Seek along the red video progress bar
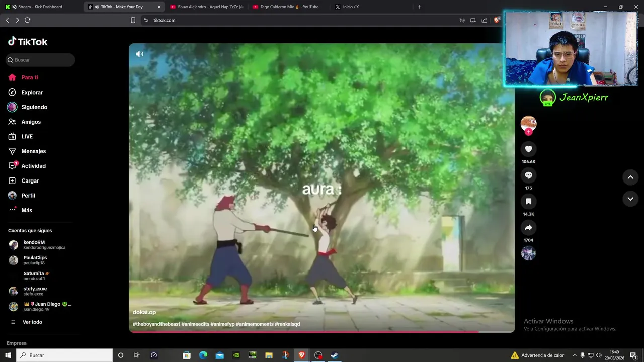Screen dimensions: 644x362 tap(321, 332)
